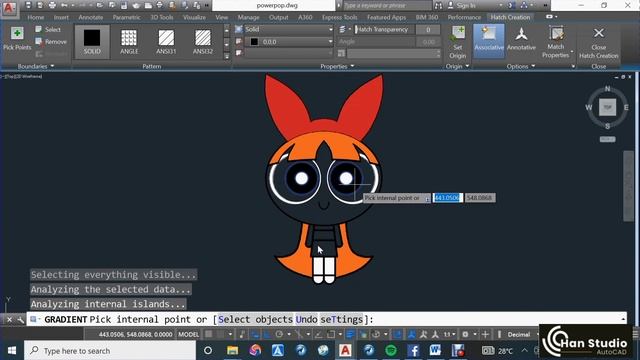Choose the ANSI32 hatch pattern
The width and height of the screenshot is (640, 360).
tap(203, 42)
